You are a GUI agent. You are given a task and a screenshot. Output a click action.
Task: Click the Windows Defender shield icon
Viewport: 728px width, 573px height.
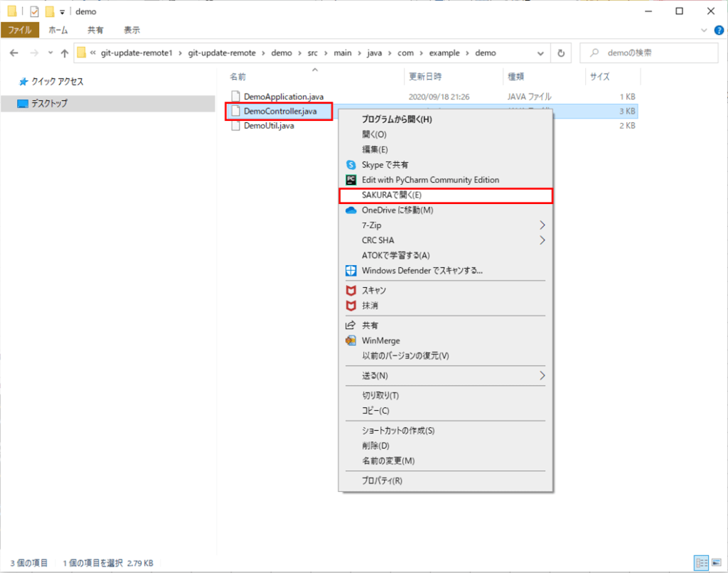click(x=350, y=270)
